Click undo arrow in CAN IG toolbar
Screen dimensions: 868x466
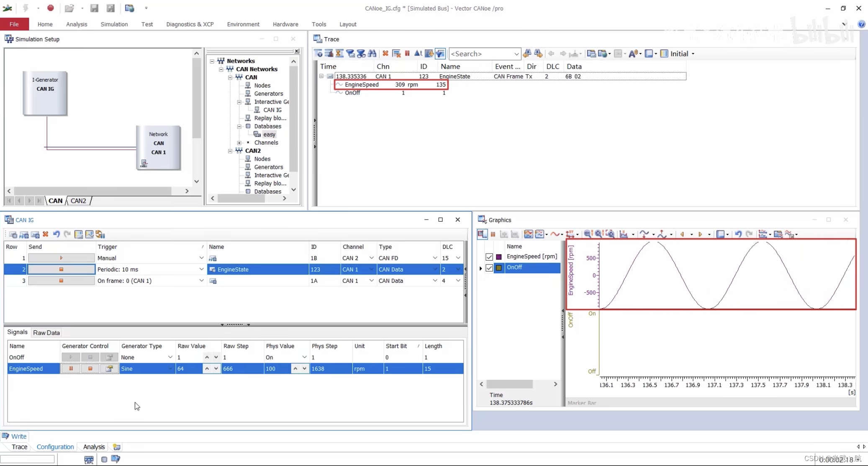click(56, 234)
